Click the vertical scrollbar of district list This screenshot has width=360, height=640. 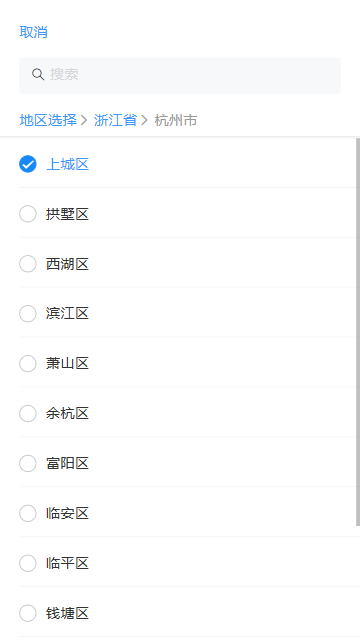pyautogui.click(x=358, y=332)
